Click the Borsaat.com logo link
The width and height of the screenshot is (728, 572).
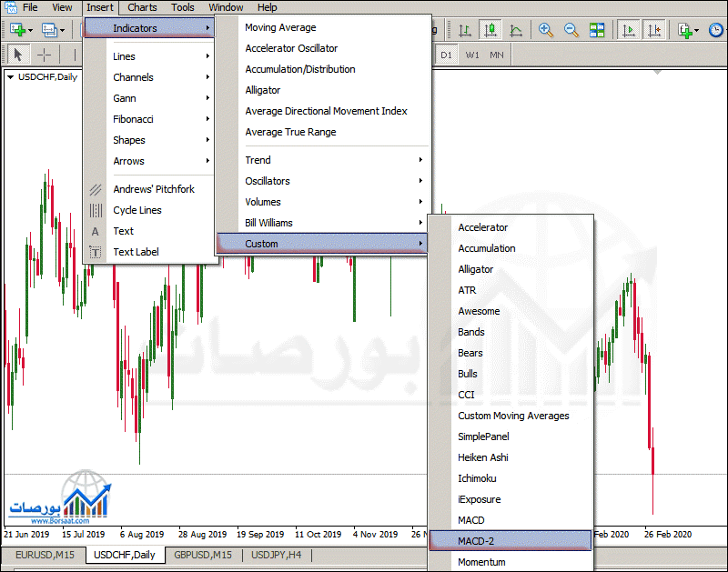(60, 497)
